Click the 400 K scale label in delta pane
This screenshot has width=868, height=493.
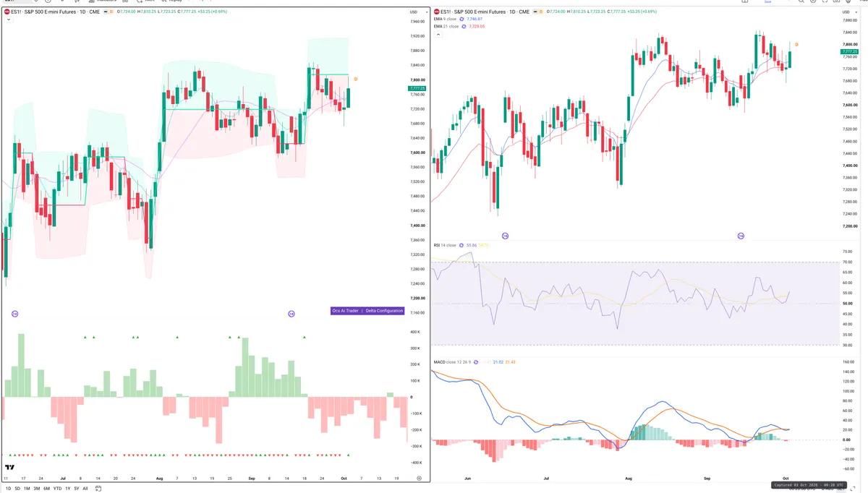pos(415,332)
